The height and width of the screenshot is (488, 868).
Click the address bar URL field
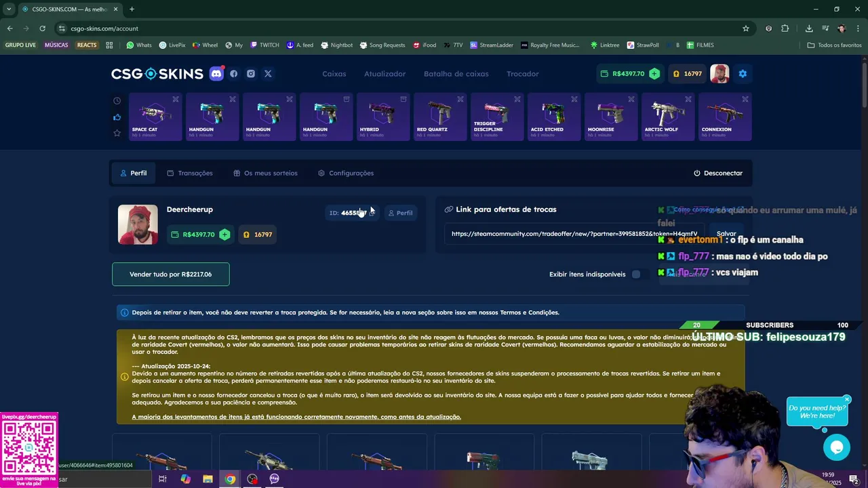(x=400, y=28)
